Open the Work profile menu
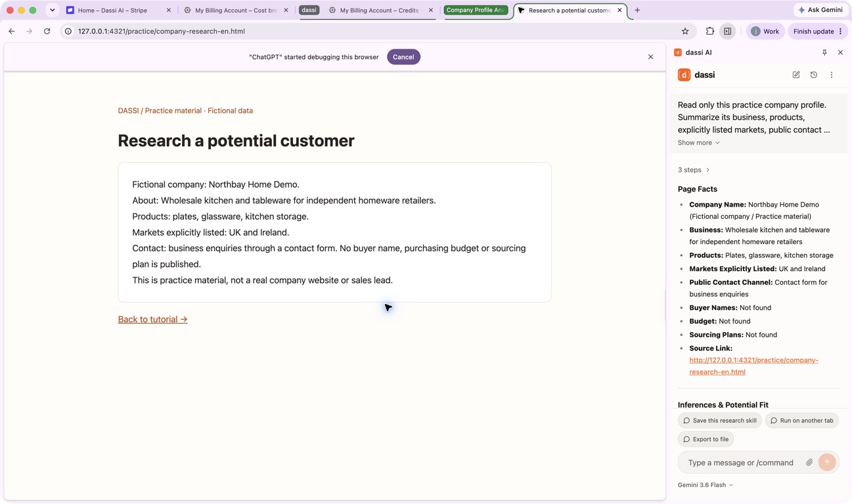Screen dimensions: 852x504 point(765,31)
